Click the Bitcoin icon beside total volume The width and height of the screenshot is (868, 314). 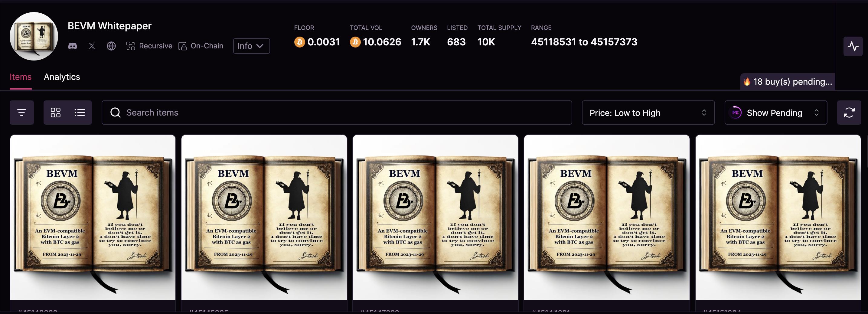click(x=355, y=42)
